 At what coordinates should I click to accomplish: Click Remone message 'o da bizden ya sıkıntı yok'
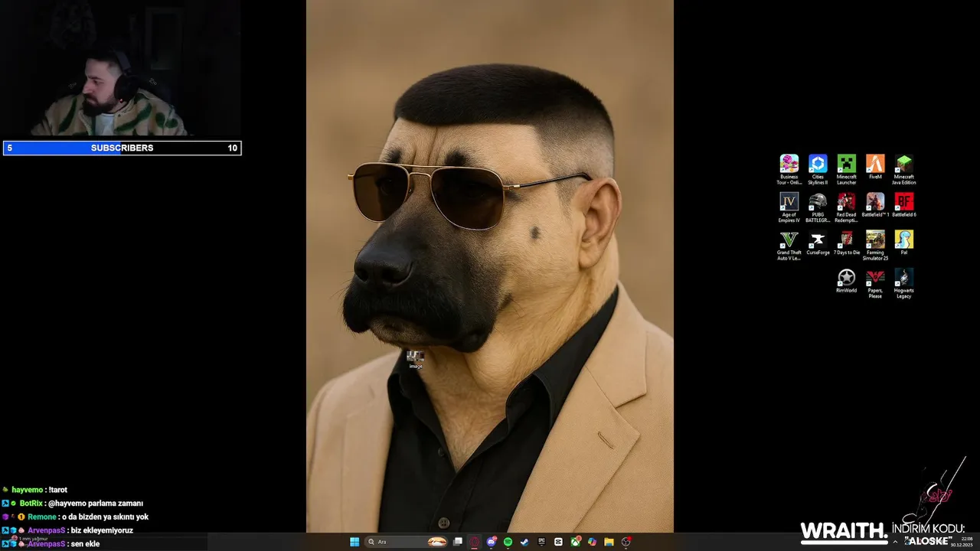[75, 517]
